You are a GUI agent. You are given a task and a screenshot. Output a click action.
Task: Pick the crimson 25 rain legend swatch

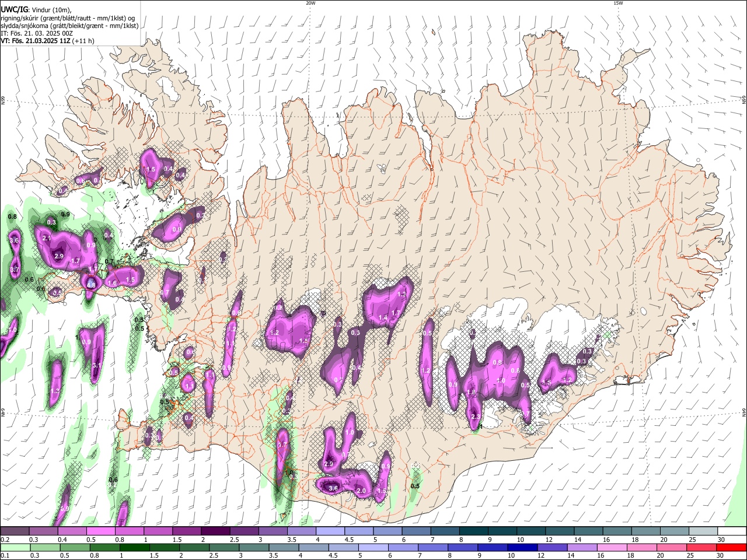point(701,547)
